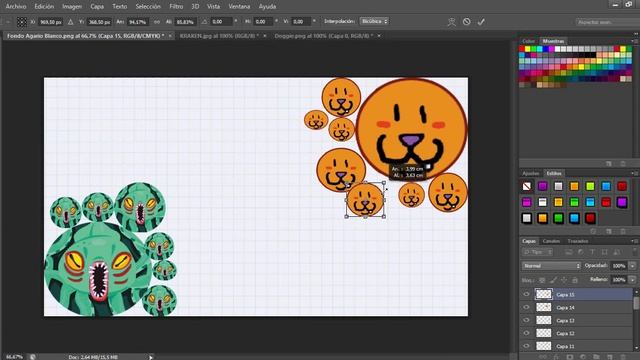640x360 pixels.
Task: Filter layers by pixel layer icon
Action: (x=569, y=252)
